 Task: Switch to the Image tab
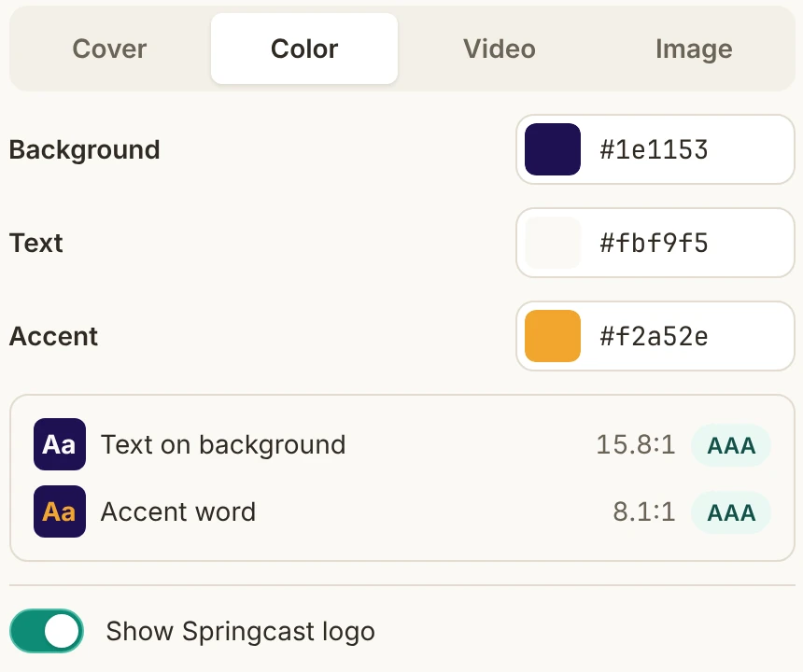[x=694, y=49]
